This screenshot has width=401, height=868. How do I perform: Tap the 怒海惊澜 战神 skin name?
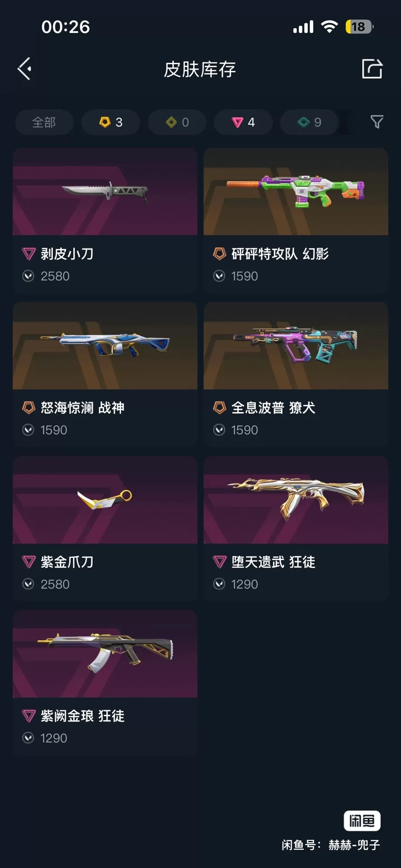[82, 408]
